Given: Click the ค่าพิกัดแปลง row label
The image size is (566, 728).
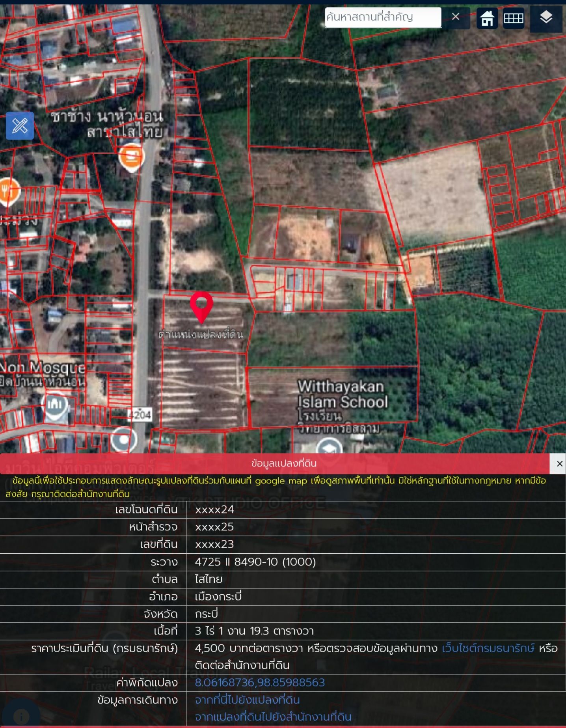Looking at the screenshot, I should [147, 683].
